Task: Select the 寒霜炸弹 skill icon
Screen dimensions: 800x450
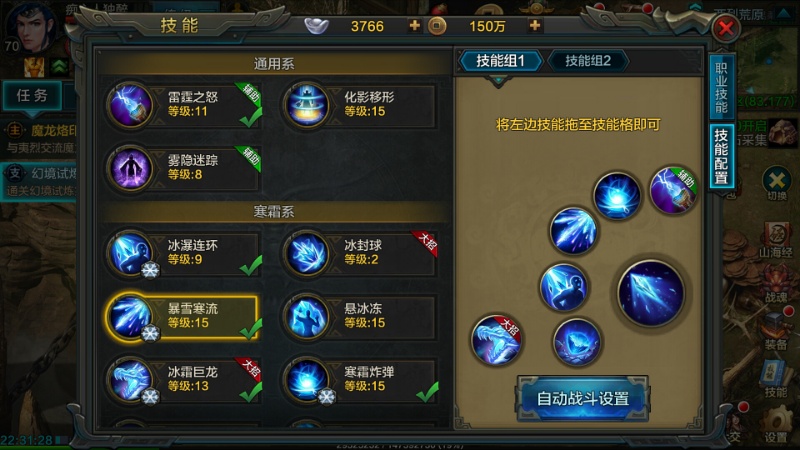Action: (307, 380)
